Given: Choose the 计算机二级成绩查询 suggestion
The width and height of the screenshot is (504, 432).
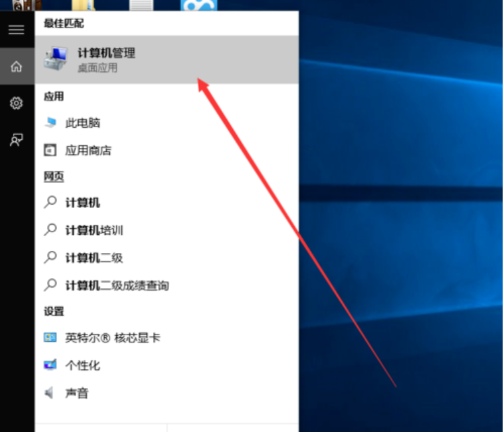Looking at the screenshot, I should [x=116, y=285].
